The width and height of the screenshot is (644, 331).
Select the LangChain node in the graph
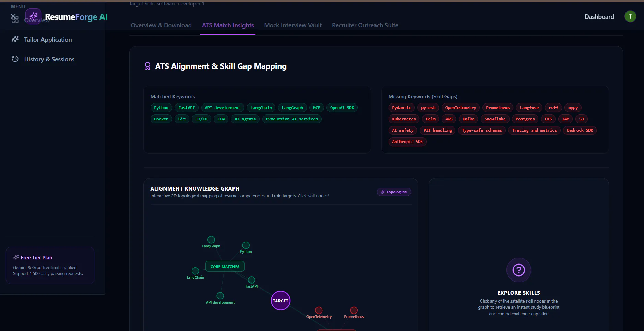[195, 271]
